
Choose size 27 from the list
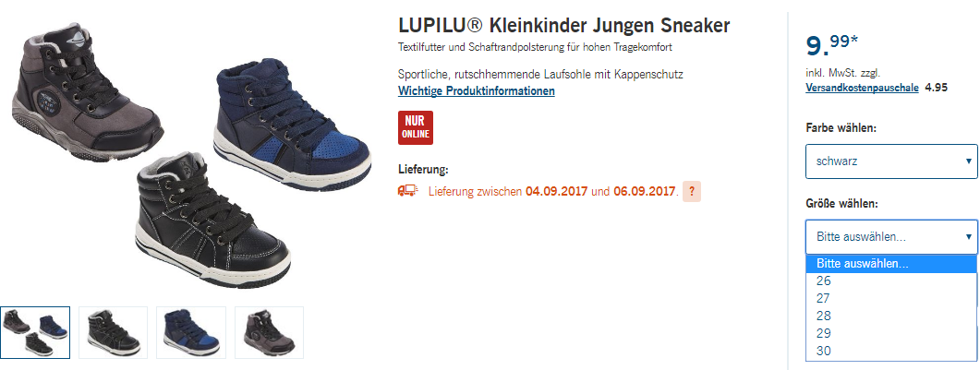(891, 299)
